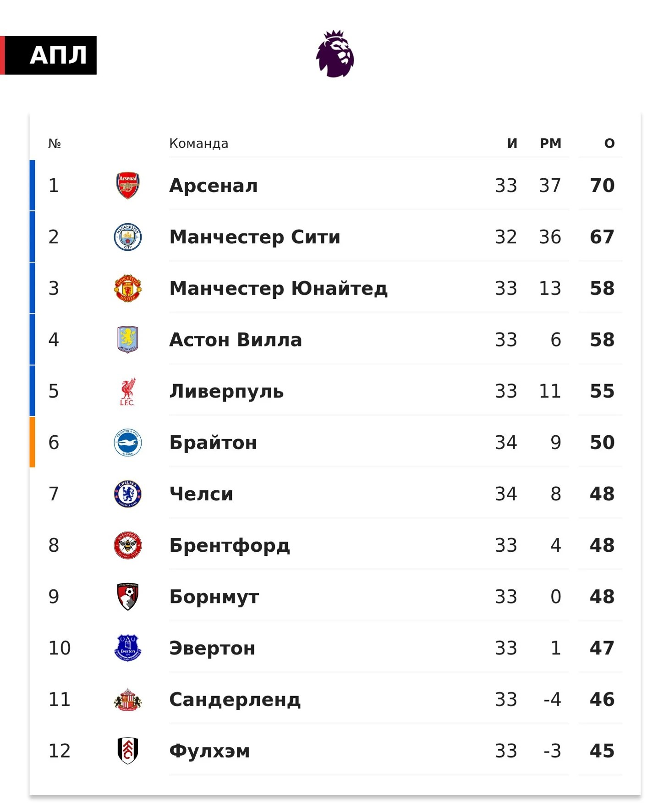This screenshot has height=812, width=669.
Task: Click the Chelsea club crest
Action: point(127,494)
